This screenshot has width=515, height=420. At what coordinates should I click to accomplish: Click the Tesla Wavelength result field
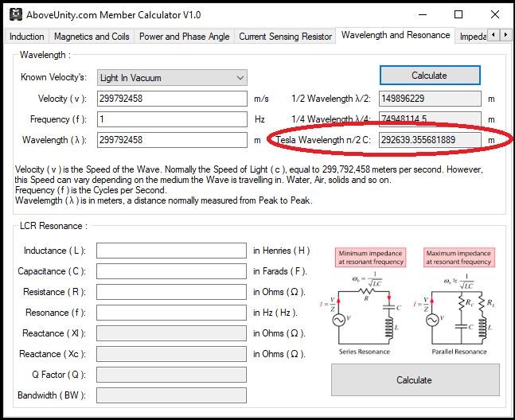point(430,140)
